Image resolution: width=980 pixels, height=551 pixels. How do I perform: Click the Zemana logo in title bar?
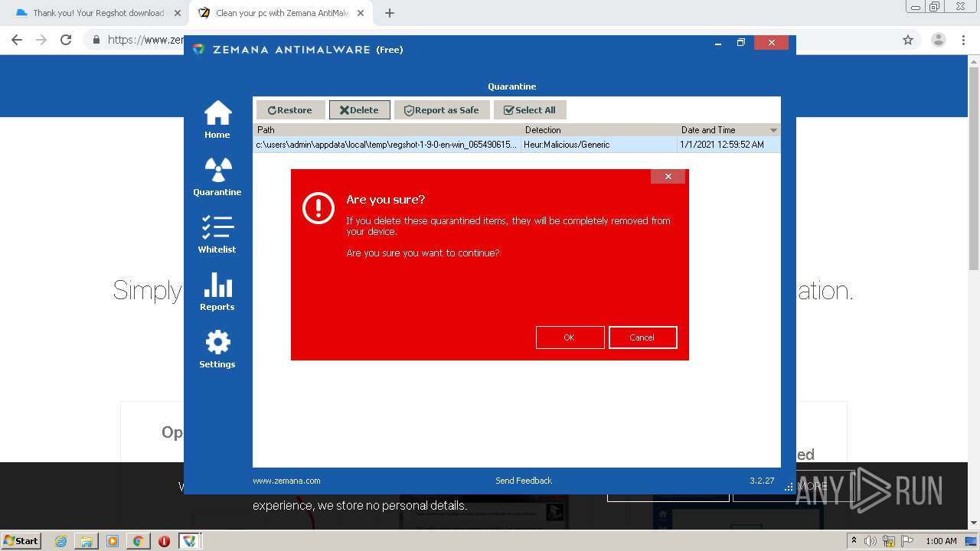click(x=199, y=49)
